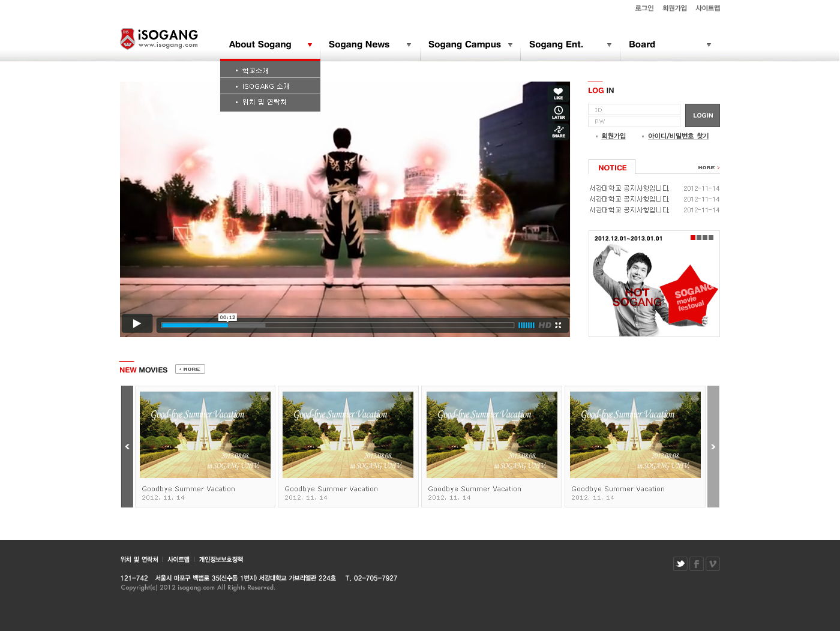The image size is (840, 631).
Task: Expand the Board menu dropdown
Action: point(709,45)
